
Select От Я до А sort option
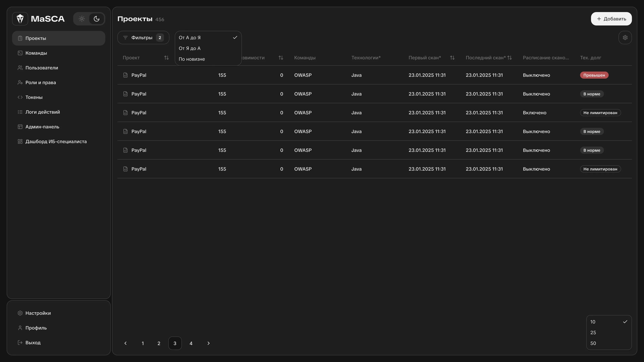coord(190,48)
